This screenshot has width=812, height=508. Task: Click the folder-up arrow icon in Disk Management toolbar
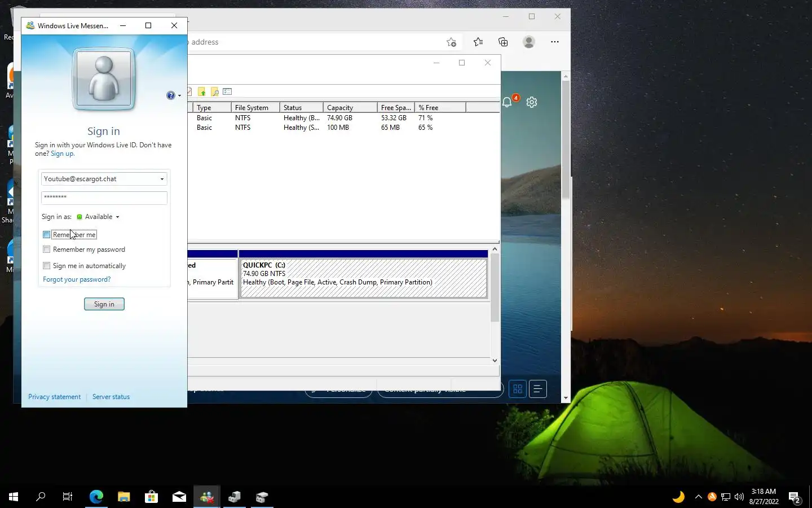(201, 91)
